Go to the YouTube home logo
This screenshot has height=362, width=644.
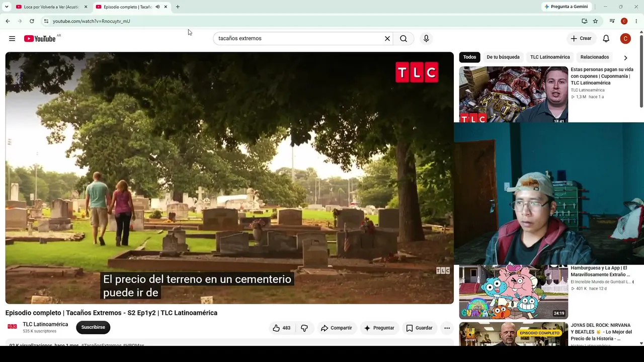(x=40, y=39)
